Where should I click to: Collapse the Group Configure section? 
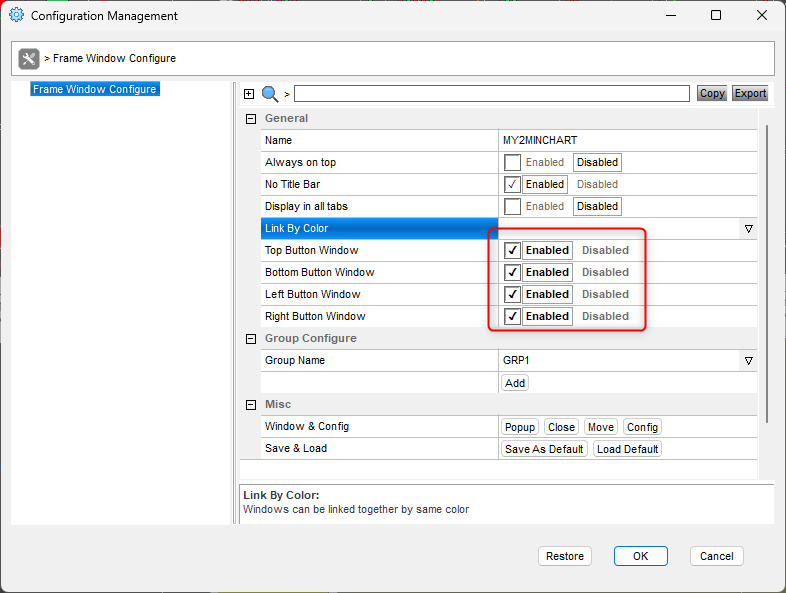[x=251, y=339]
